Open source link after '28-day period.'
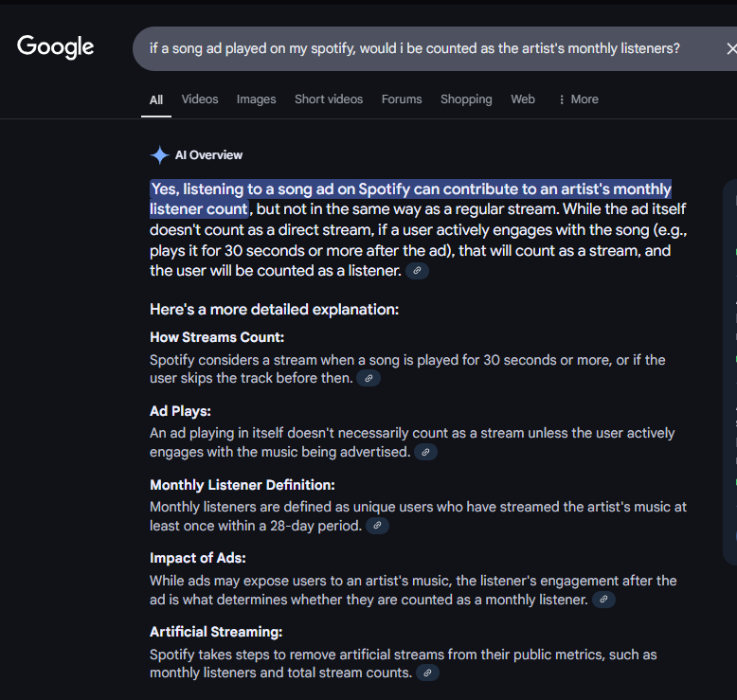 (x=377, y=526)
